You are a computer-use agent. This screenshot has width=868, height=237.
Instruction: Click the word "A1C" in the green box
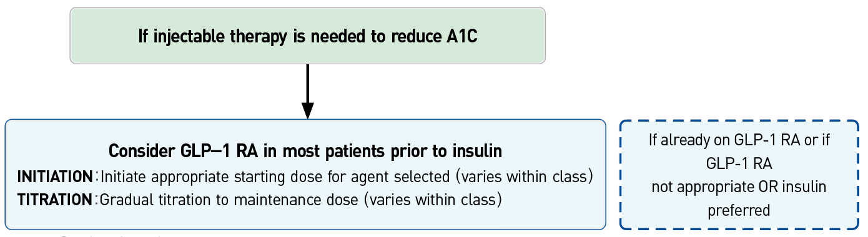(x=461, y=37)
